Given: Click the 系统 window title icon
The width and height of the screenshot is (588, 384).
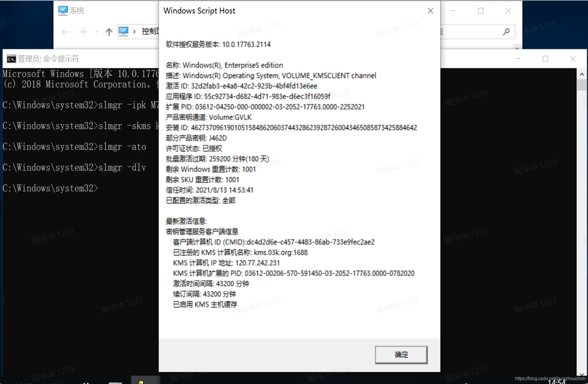Looking at the screenshot, I should (63, 11).
